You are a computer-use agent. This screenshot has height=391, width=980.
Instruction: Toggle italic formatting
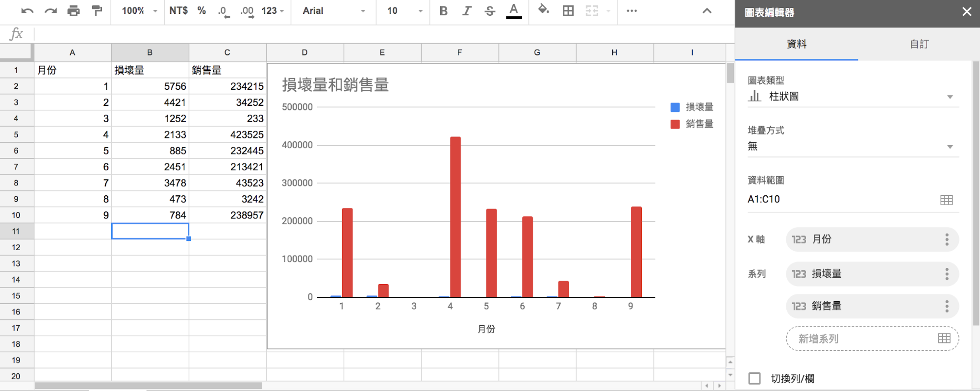pos(467,11)
